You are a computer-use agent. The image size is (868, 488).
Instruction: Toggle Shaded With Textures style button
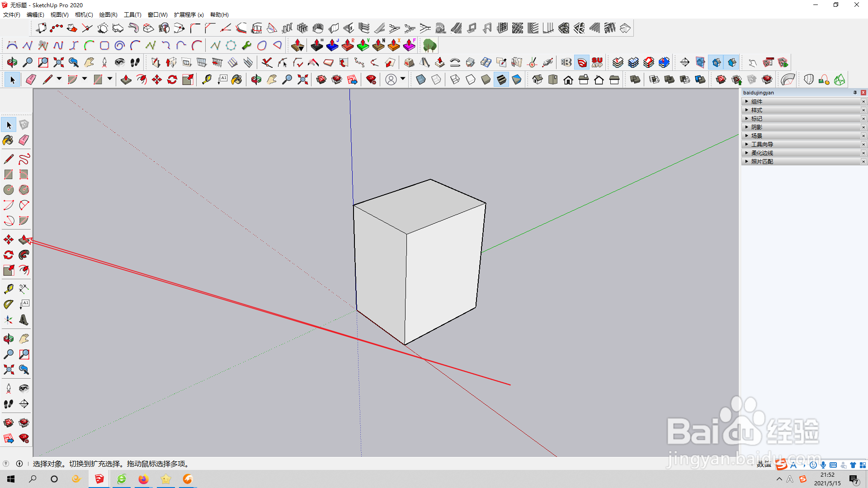(x=501, y=80)
